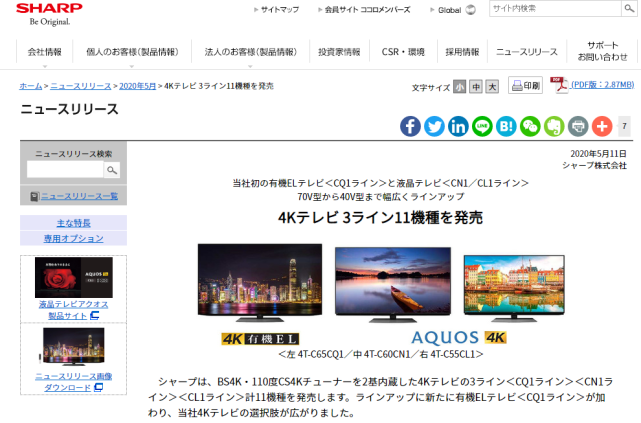The width and height of the screenshot is (641, 423).
Task: Go to ホーム breadcrumb link
Action: tap(31, 86)
